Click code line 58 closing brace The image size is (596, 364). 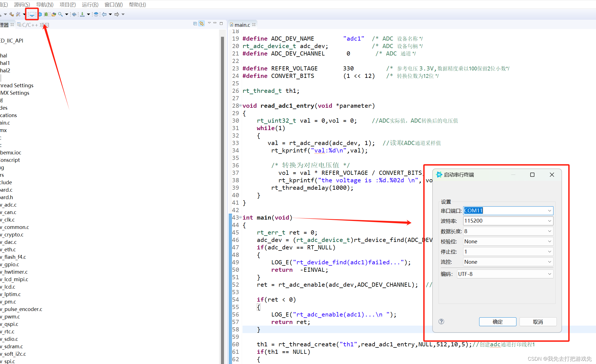259,329
